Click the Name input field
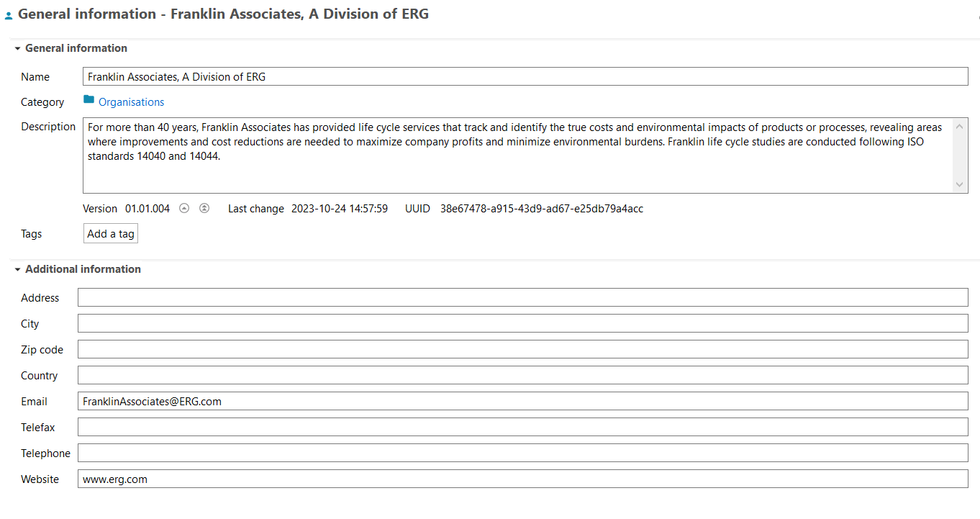 coord(525,76)
